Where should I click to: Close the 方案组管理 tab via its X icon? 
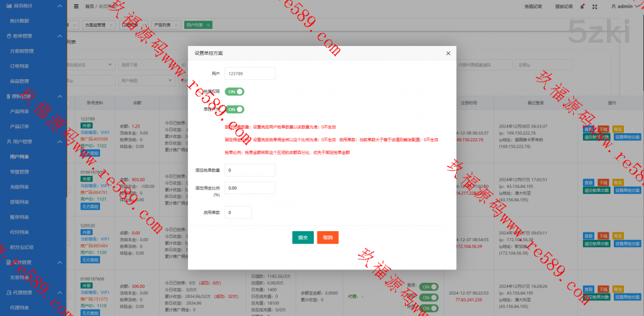(110, 25)
